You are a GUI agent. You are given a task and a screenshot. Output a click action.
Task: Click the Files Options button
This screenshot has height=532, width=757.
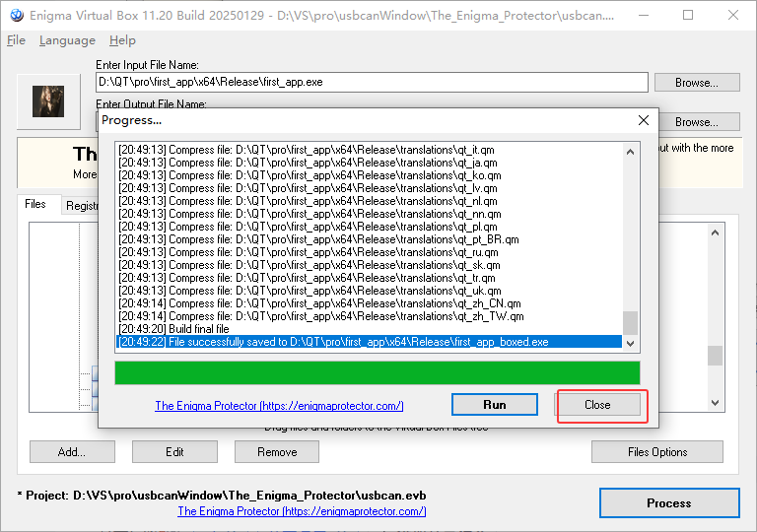(x=657, y=452)
